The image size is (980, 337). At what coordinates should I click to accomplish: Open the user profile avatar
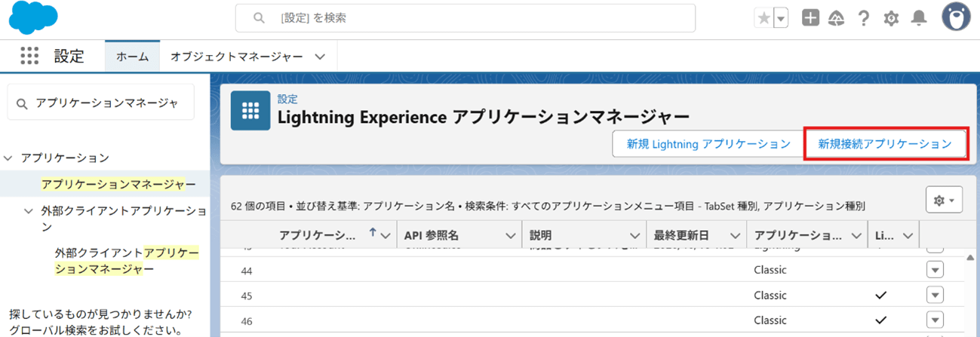pyautogui.click(x=956, y=17)
